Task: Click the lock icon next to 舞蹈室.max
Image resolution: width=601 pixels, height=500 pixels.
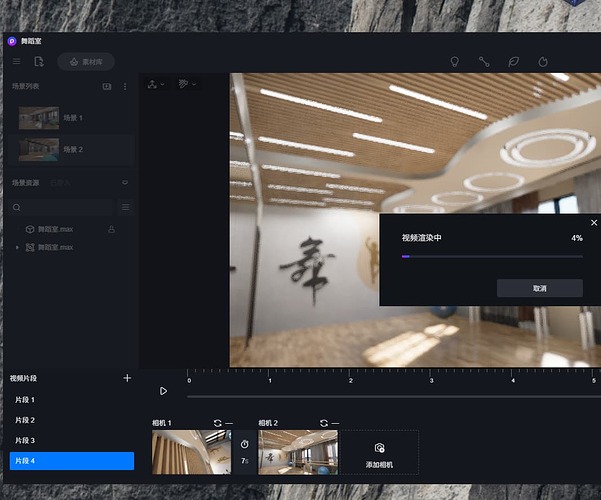Action: click(x=111, y=229)
